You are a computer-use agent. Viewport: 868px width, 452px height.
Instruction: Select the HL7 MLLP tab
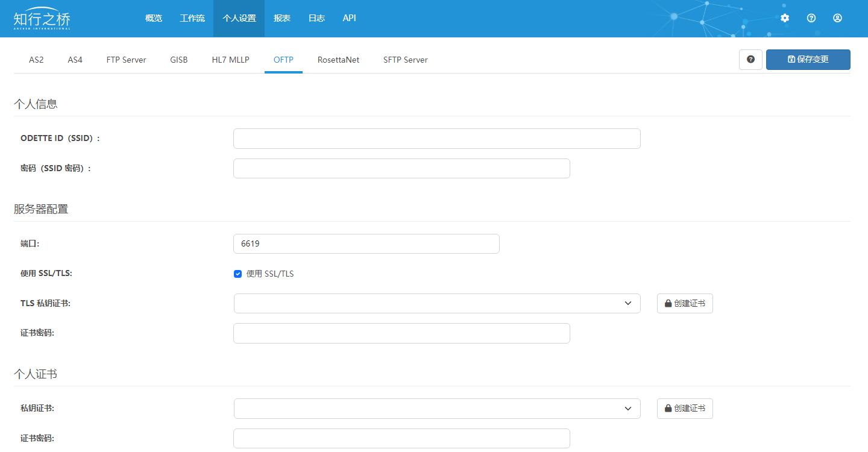pos(230,60)
